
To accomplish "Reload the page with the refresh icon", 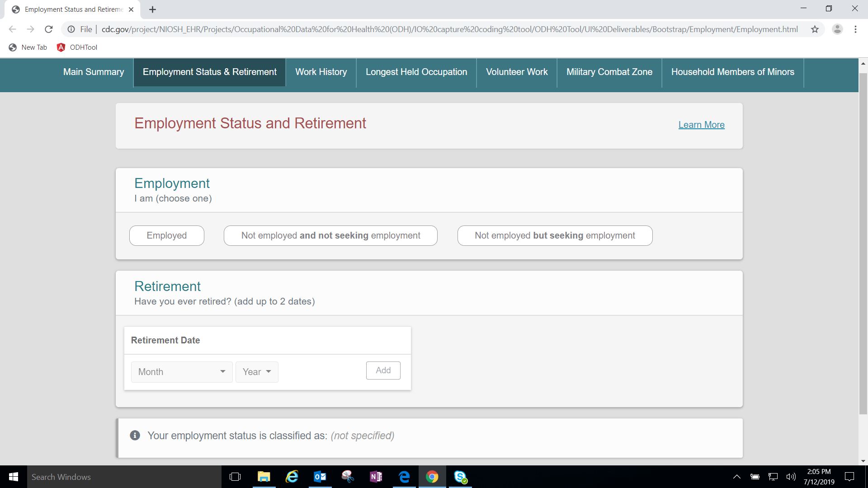I will [x=49, y=29].
